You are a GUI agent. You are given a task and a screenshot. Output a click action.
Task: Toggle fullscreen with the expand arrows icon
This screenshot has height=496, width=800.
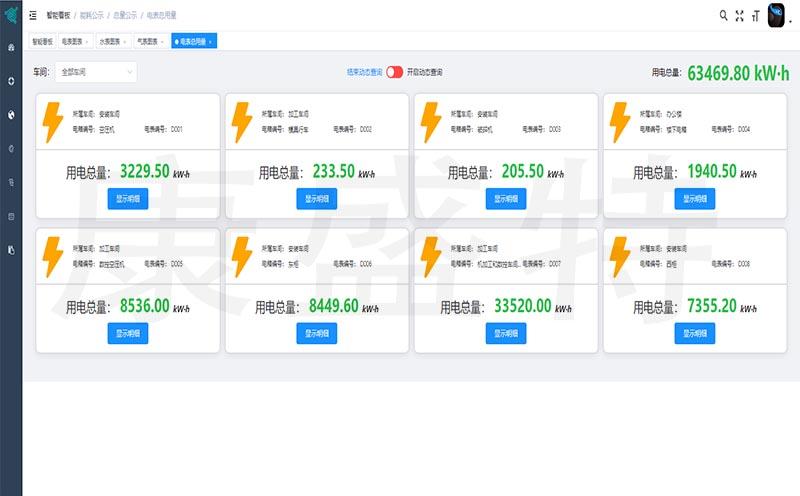tap(739, 16)
